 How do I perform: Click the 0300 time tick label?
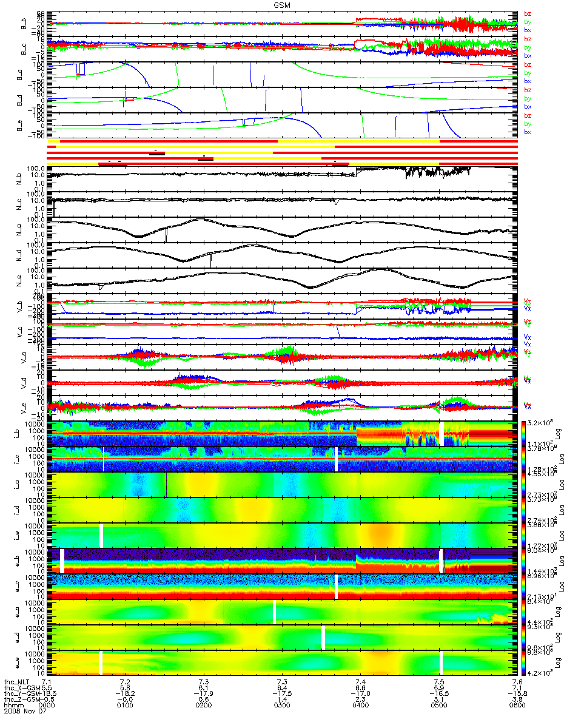[x=281, y=706]
